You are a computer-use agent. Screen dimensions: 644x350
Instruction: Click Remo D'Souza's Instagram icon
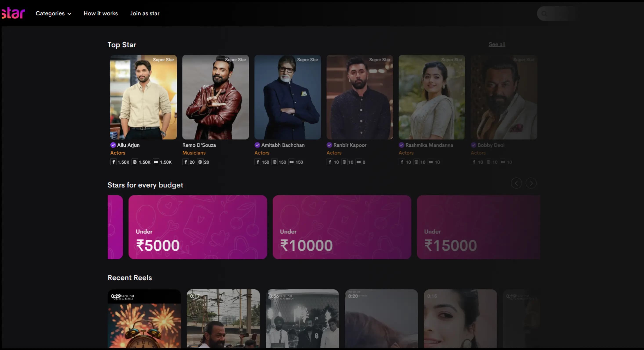pyautogui.click(x=200, y=162)
